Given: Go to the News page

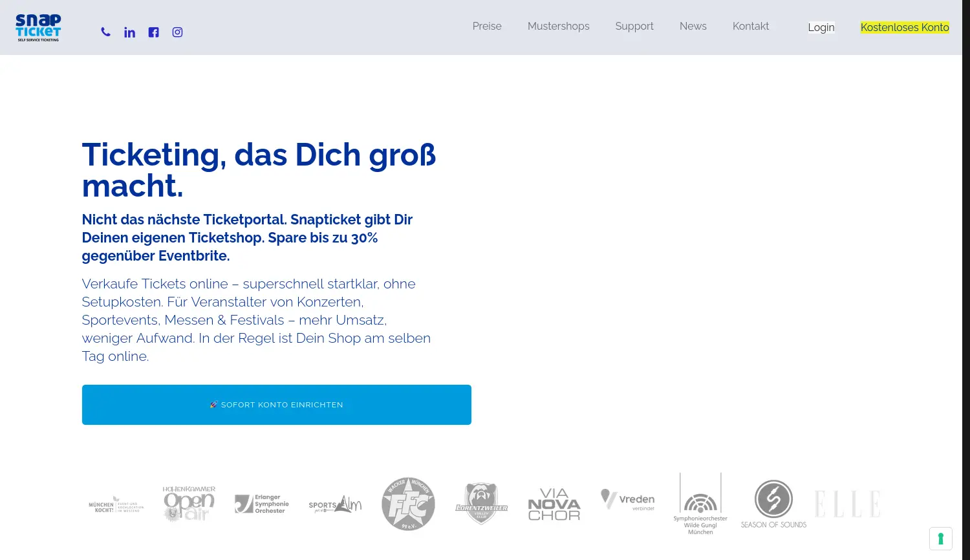Looking at the screenshot, I should click(x=693, y=26).
